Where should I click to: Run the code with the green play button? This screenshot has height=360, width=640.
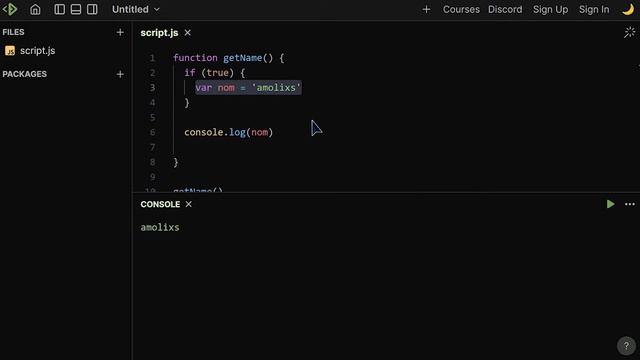click(610, 204)
